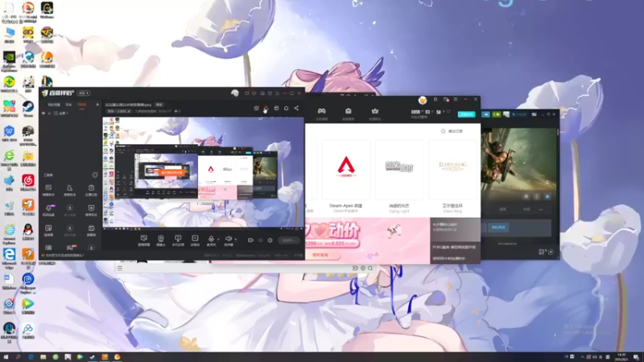Open recent history link with clock icon

point(452,131)
